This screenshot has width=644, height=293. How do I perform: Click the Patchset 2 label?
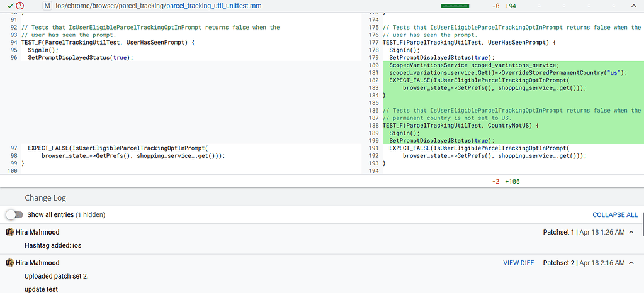pyautogui.click(x=558, y=263)
